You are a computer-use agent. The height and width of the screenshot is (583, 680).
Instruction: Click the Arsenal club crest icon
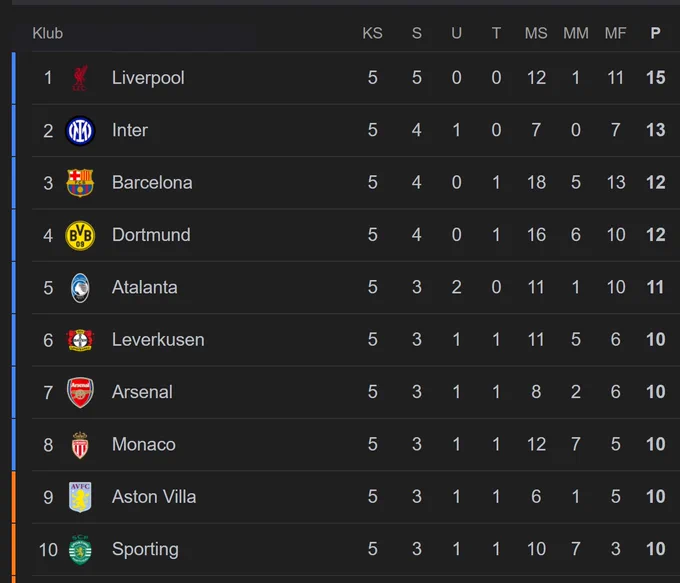(x=80, y=392)
